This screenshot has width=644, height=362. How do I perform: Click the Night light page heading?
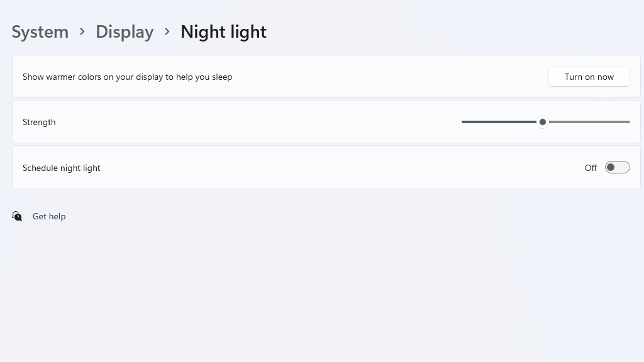point(223,32)
